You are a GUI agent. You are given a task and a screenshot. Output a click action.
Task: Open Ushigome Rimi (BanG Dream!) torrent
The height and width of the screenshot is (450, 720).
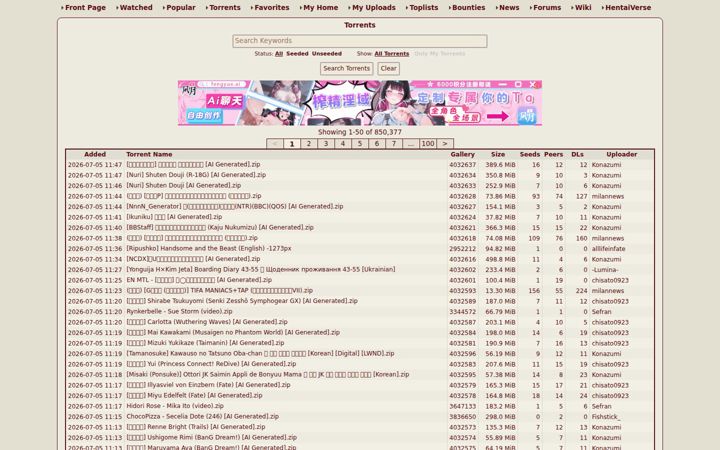(212, 438)
